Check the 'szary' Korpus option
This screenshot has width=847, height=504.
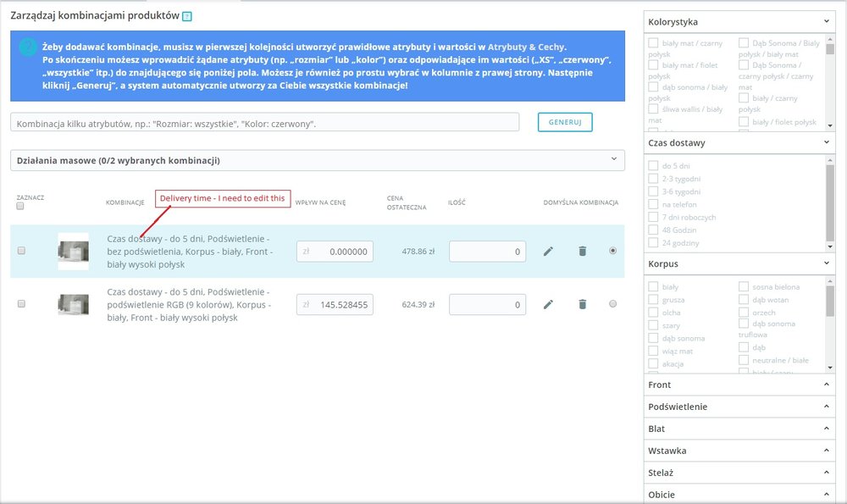[653, 325]
